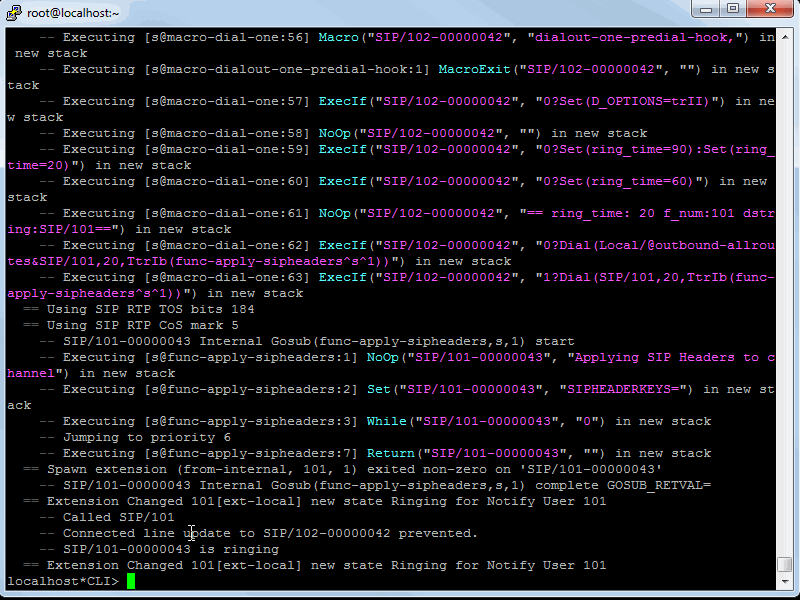Click the 'Macro' application name on first line
Image resolution: width=800 pixels, height=600 pixels.
338,37
